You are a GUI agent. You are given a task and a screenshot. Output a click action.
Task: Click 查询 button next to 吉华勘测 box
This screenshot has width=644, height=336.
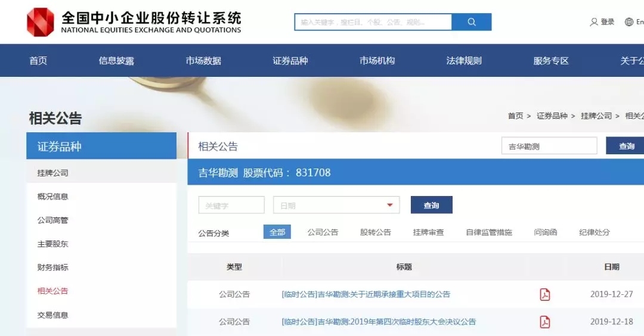click(625, 145)
